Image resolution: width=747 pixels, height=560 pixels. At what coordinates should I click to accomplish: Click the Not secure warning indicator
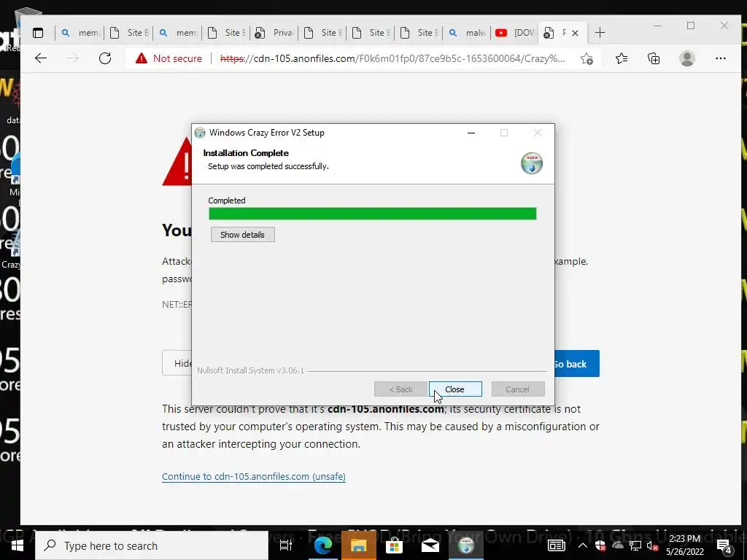pyautogui.click(x=169, y=58)
